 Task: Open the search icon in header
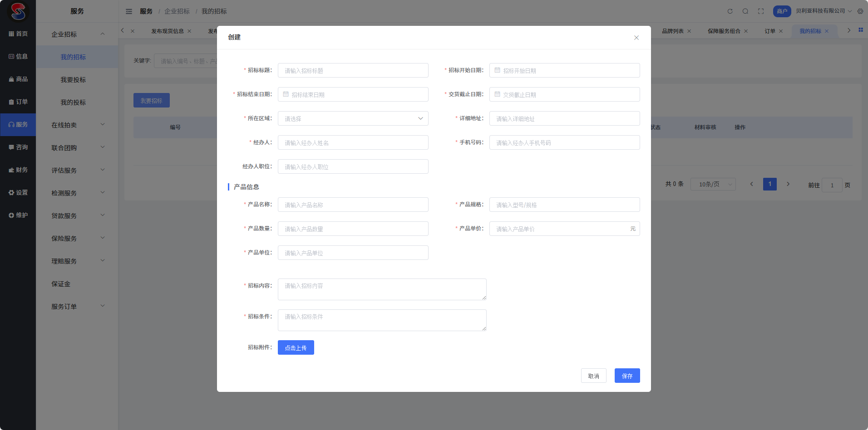pos(745,11)
